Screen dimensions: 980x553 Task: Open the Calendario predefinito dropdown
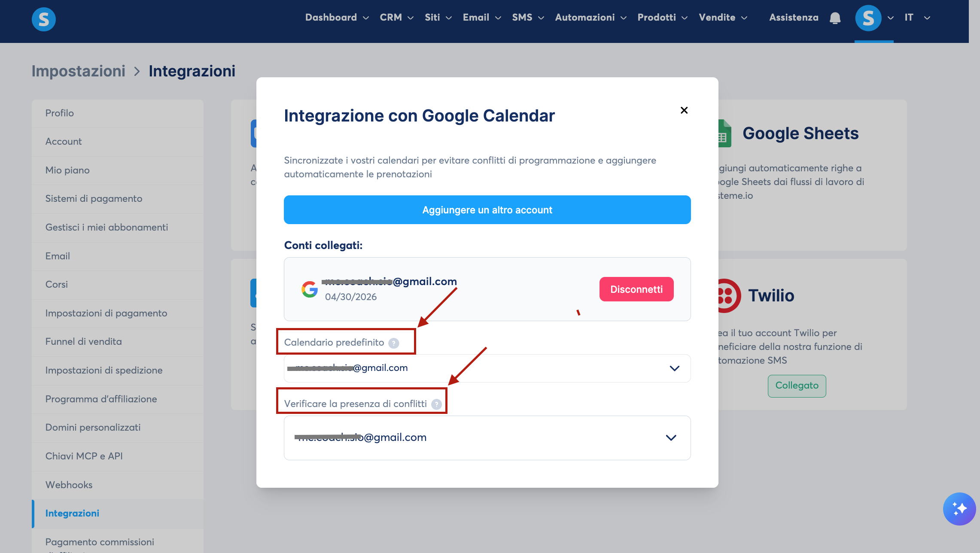(487, 368)
